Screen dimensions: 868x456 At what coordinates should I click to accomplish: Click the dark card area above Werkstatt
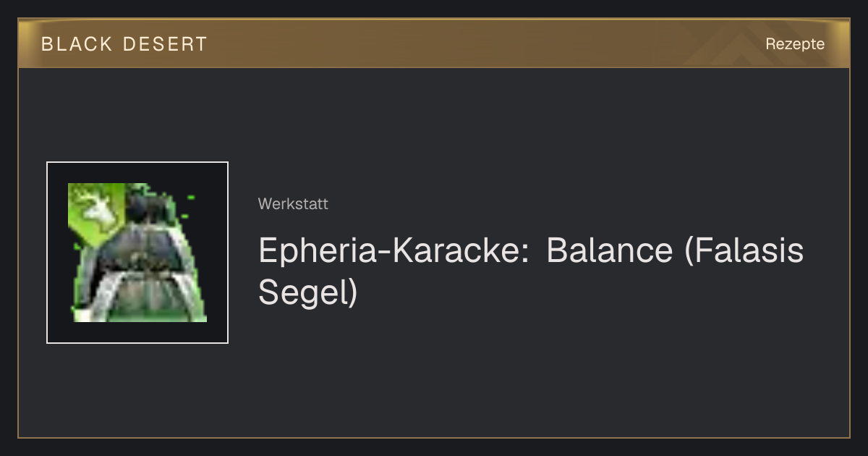(506, 130)
